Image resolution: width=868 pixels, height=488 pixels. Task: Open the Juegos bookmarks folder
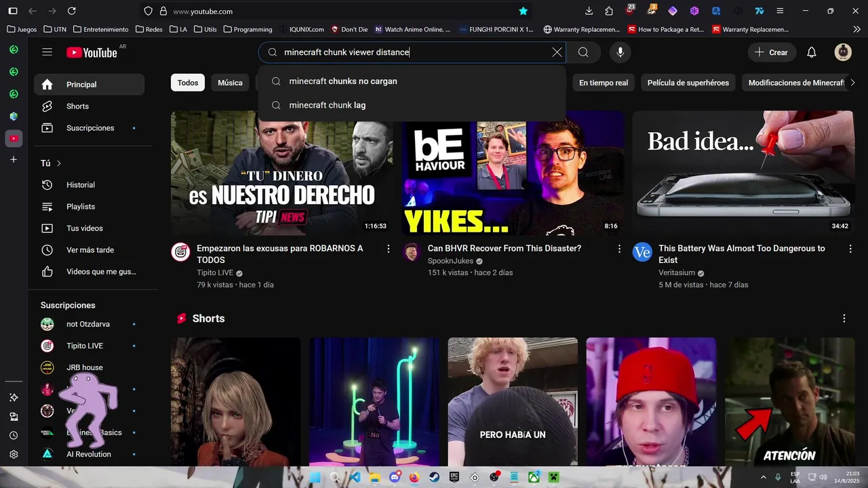click(22, 29)
